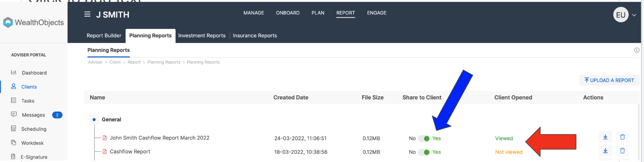The image size is (644, 162).
Task: Click PDF icon of John Smith Cashflow Report
Action: 105,138
